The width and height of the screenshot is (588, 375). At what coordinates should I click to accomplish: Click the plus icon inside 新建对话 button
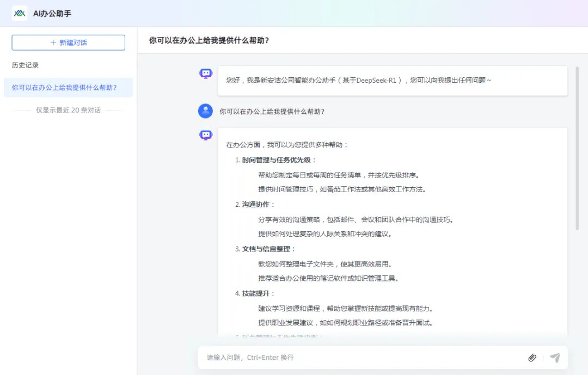point(53,42)
